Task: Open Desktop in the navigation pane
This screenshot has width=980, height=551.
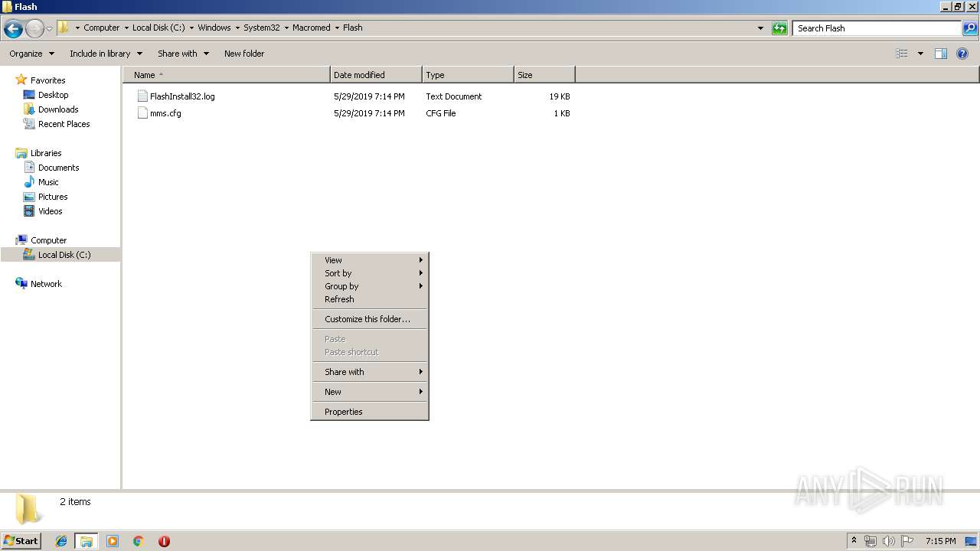Action: pyautogui.click(x=53, y=95)
